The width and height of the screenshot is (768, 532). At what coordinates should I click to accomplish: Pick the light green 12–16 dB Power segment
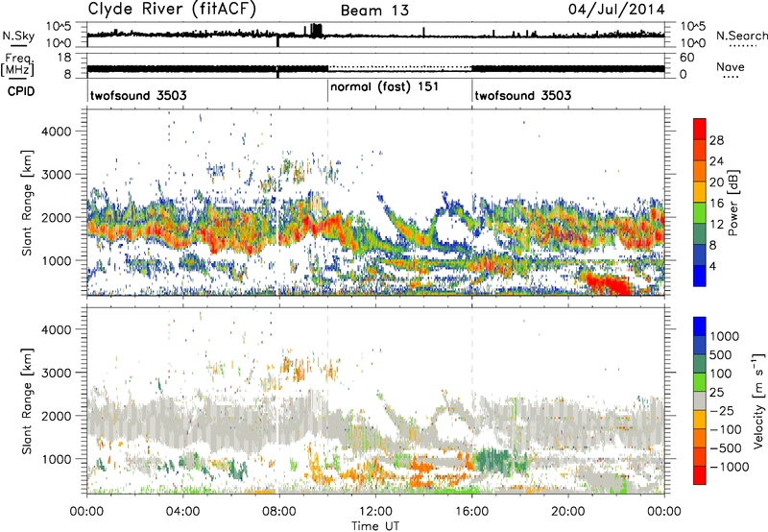click(700, 212)
